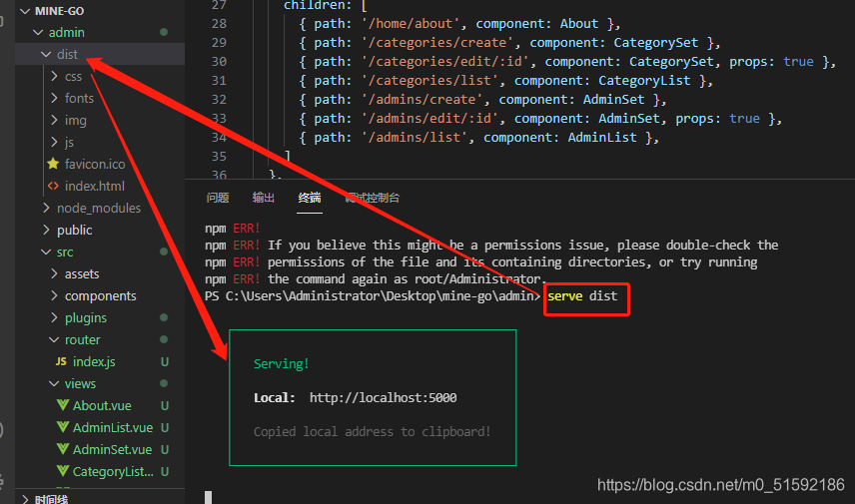Click the terminal cursor block at the bottom
Image resolution: width=855 pixels, height=504 pixels.
[x=209, y=497]
